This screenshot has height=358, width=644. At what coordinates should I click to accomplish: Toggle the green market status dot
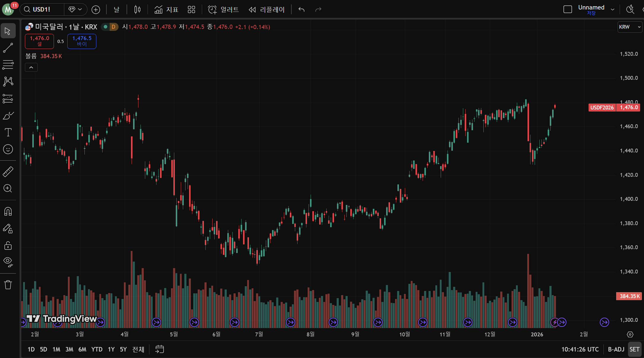point(105,27)
